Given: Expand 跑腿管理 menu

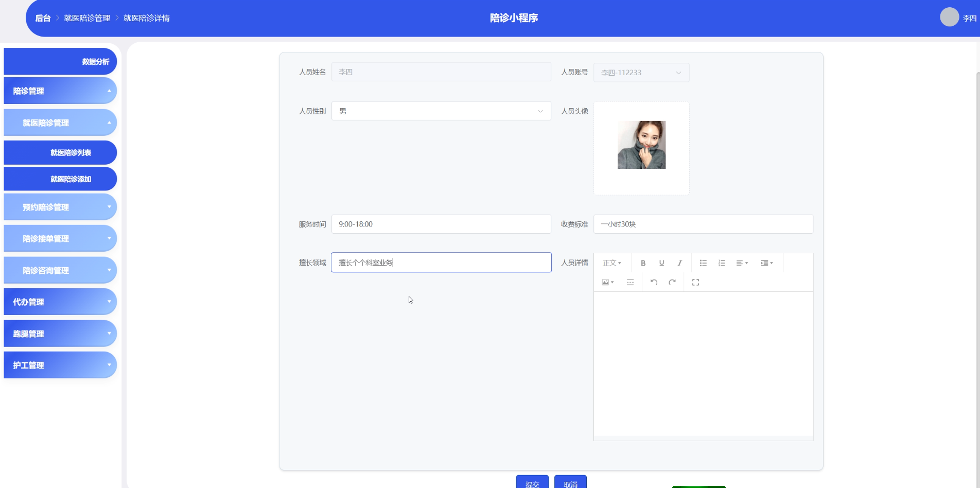Looking at the screenshot, I should coord(60,334).
